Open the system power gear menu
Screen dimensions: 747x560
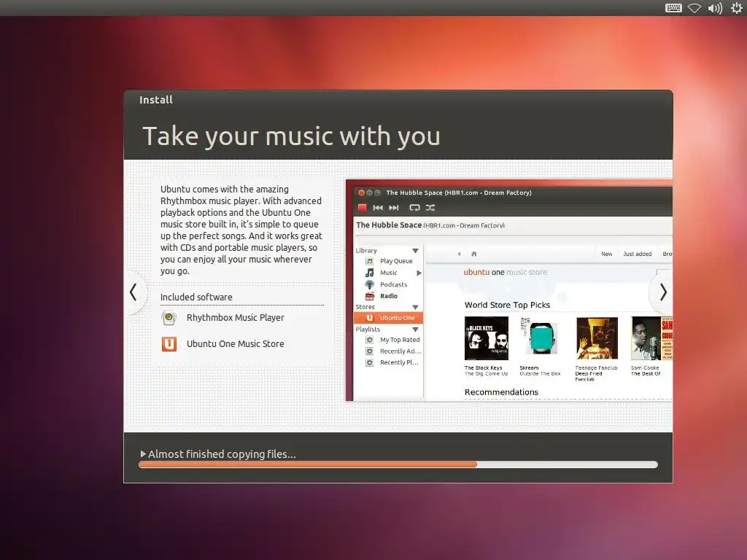click(x=737, y=8)
